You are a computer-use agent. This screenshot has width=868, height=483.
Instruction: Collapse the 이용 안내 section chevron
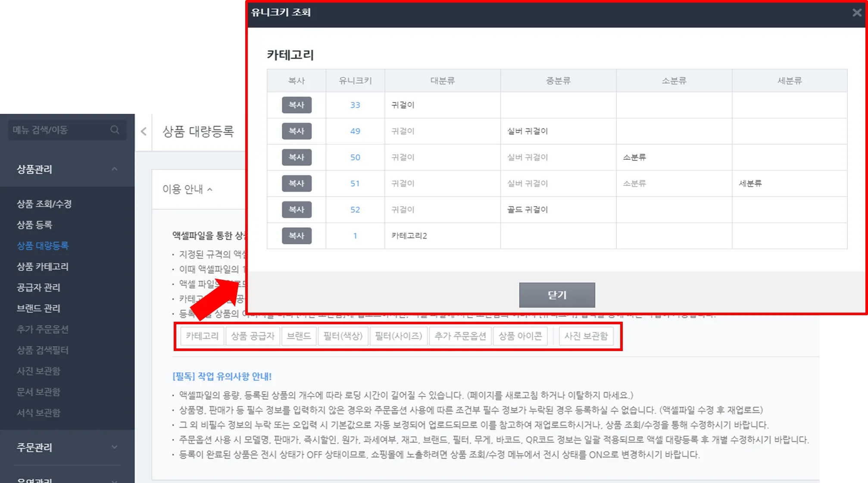210,189
